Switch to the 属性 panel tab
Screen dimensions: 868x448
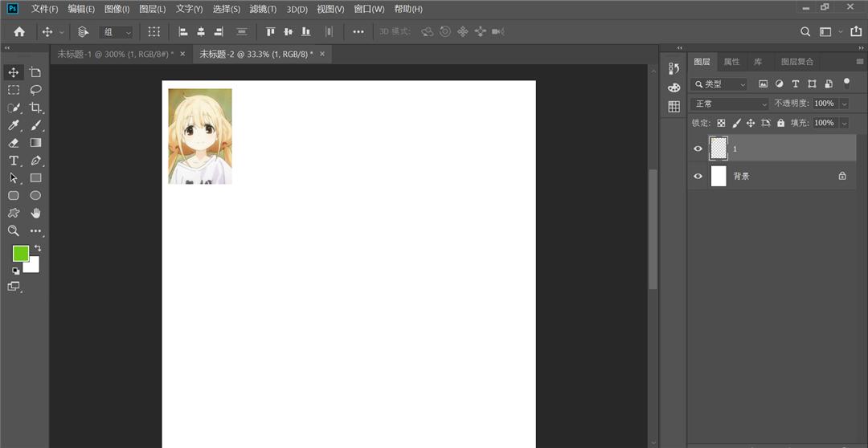coord(731,62)
